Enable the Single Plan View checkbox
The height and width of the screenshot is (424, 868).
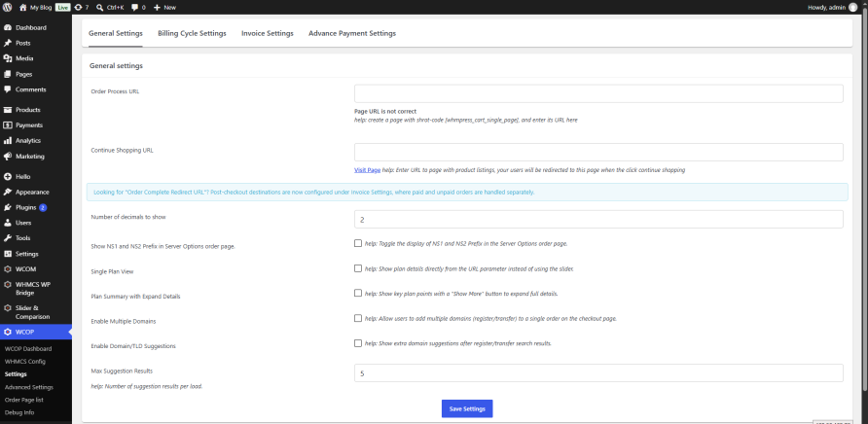click(357, 268)
